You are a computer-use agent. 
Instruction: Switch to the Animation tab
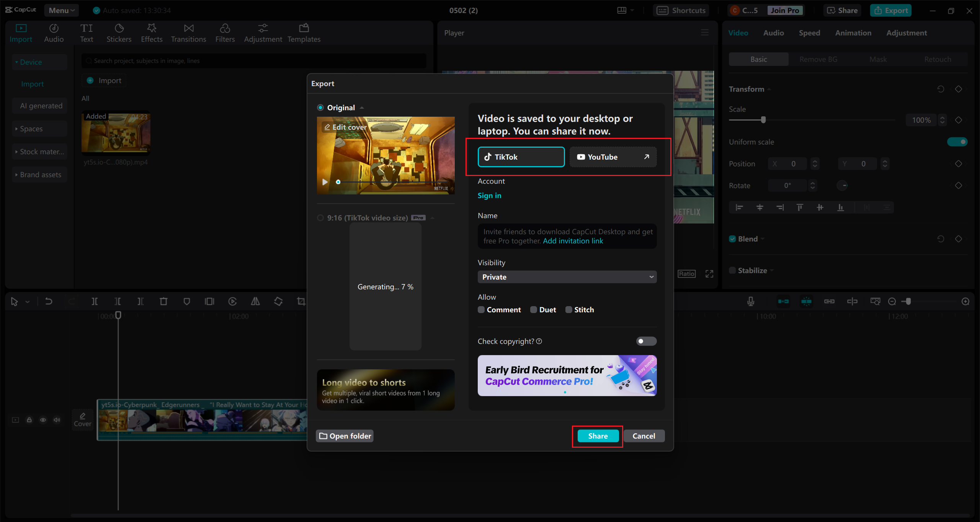tap(853, 33)
